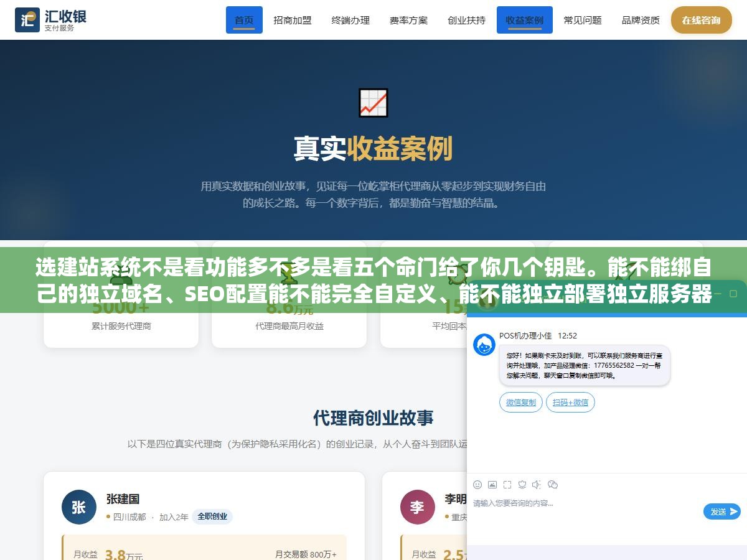
Task: Click the WeChat icon in the chat toolbar
Action: [x=553, y=484]
